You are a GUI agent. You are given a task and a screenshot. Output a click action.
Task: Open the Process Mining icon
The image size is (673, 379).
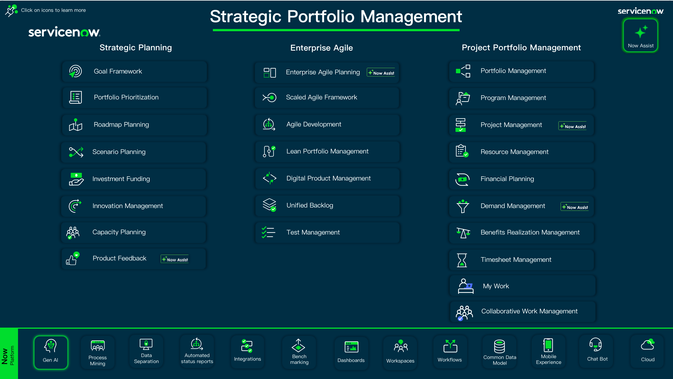coord(98,352)
